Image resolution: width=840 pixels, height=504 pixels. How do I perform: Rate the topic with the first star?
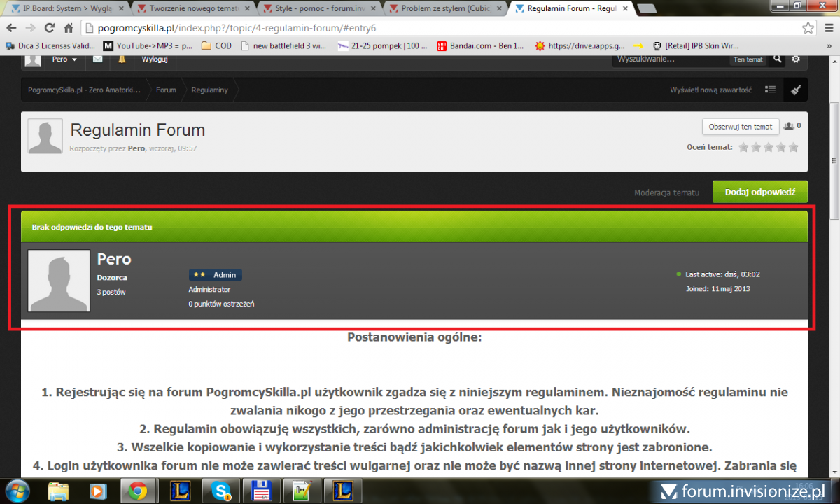click(x=743, y=147)
